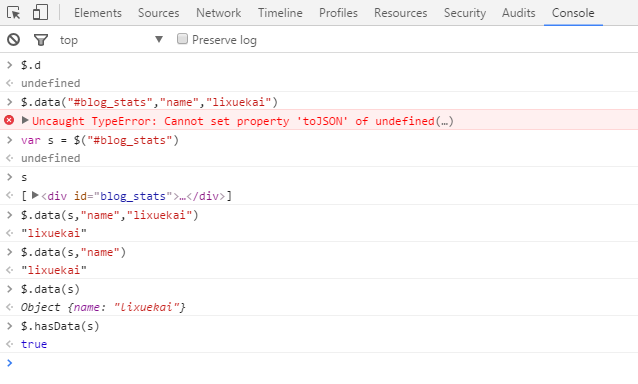Switch to the Elements tab
The width and height of the screenshot is (638, 384).
[98, 13]
